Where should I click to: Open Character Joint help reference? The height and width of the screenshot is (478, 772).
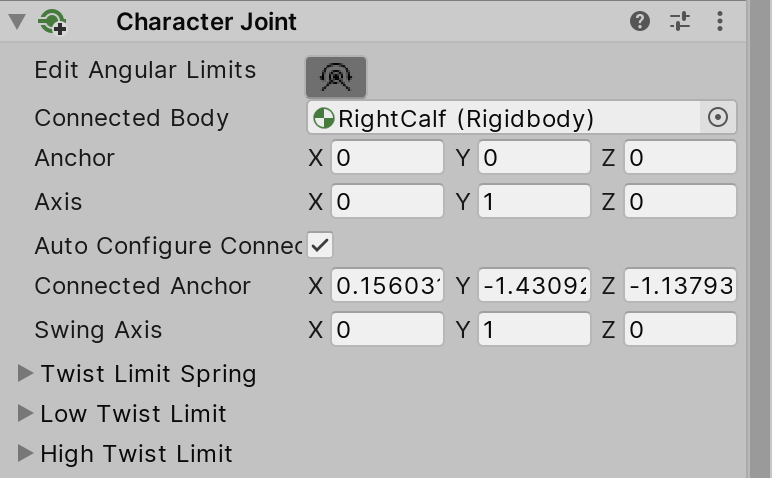(x=641, y=21)
